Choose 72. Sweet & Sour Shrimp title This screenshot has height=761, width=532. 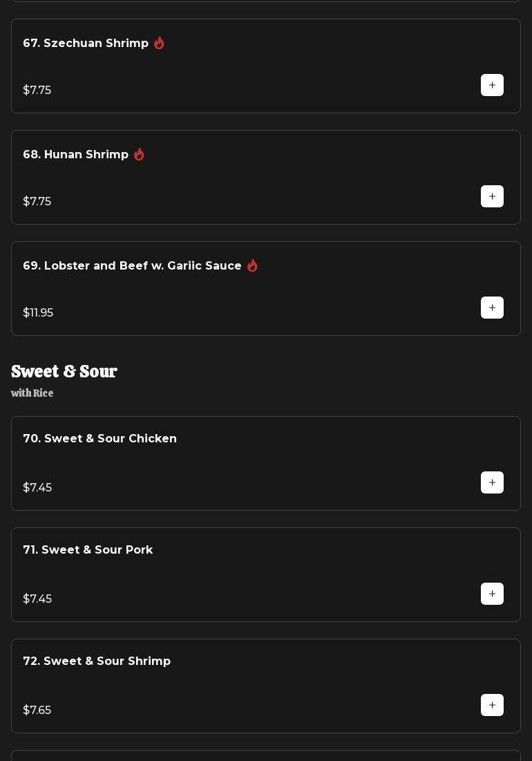(97, 661)
